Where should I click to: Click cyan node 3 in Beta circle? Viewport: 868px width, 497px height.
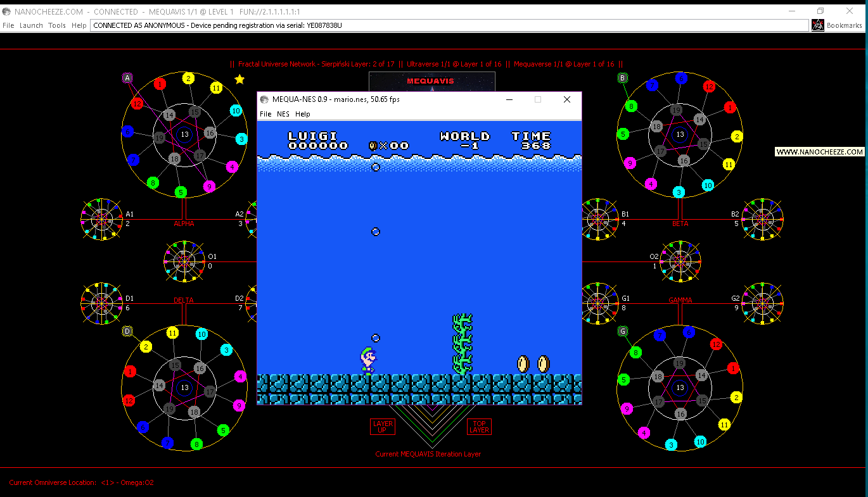[679, 192]
